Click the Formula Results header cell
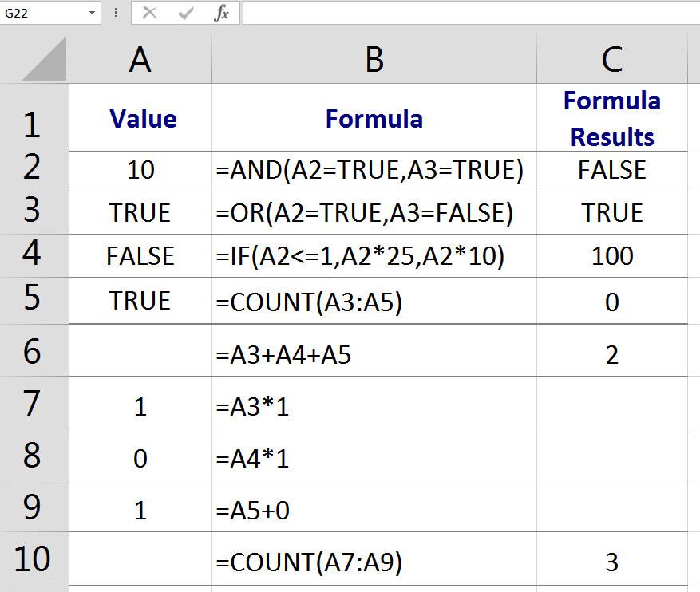 [611, 118]
